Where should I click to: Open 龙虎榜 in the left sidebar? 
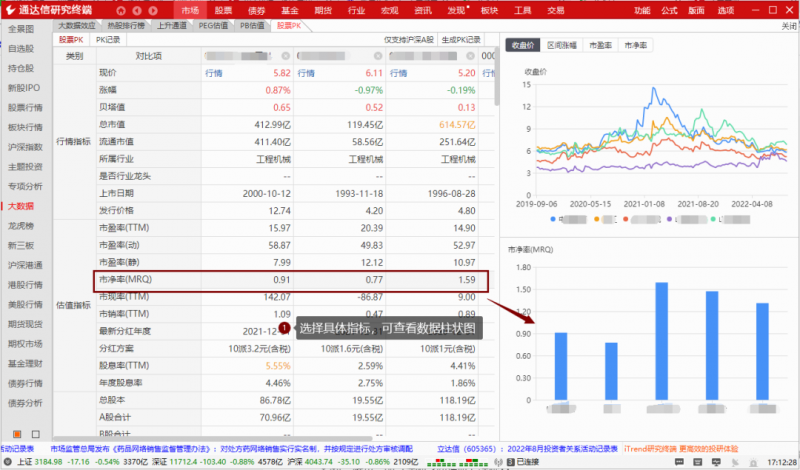[21, 226]
